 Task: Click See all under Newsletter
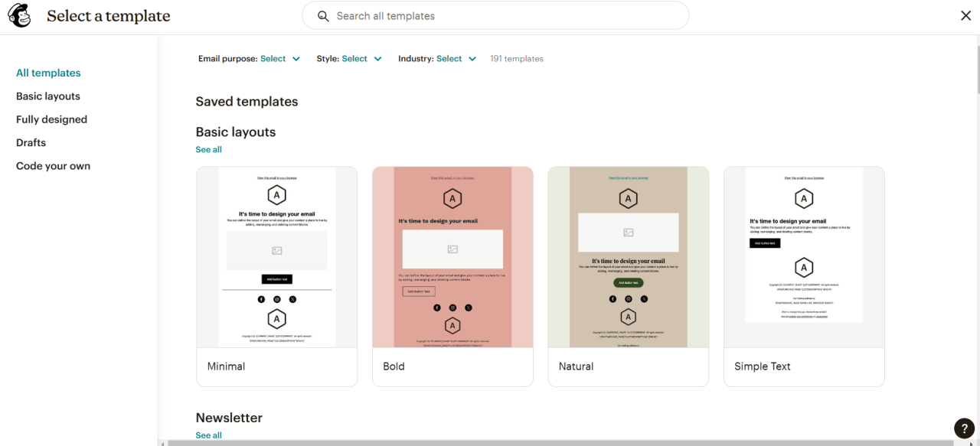[x=208, y=435]
